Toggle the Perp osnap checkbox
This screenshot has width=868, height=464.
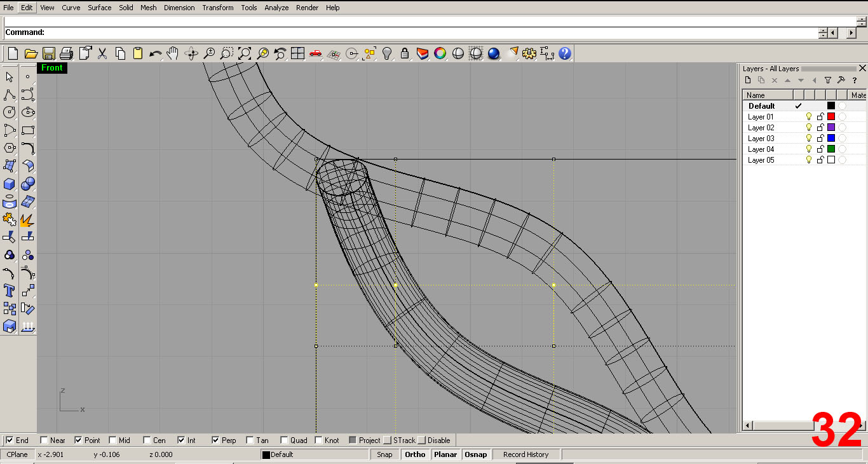click(215, 440)
